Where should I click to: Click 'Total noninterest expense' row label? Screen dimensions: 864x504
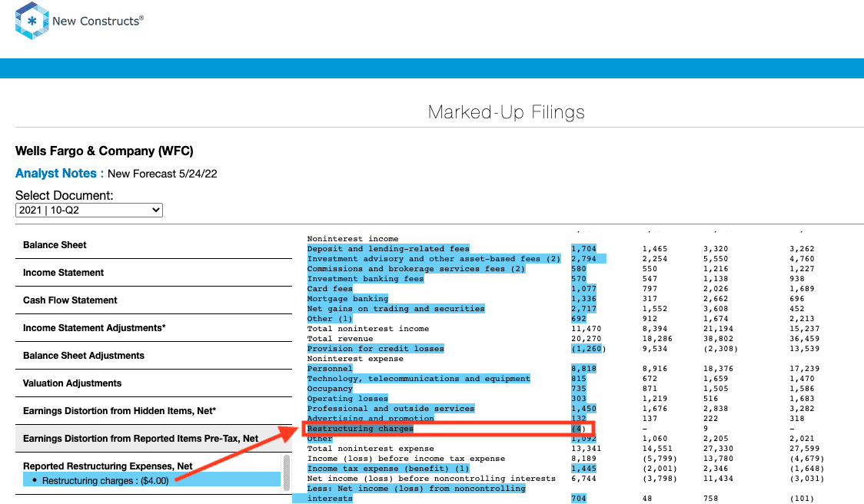[371, 449]
